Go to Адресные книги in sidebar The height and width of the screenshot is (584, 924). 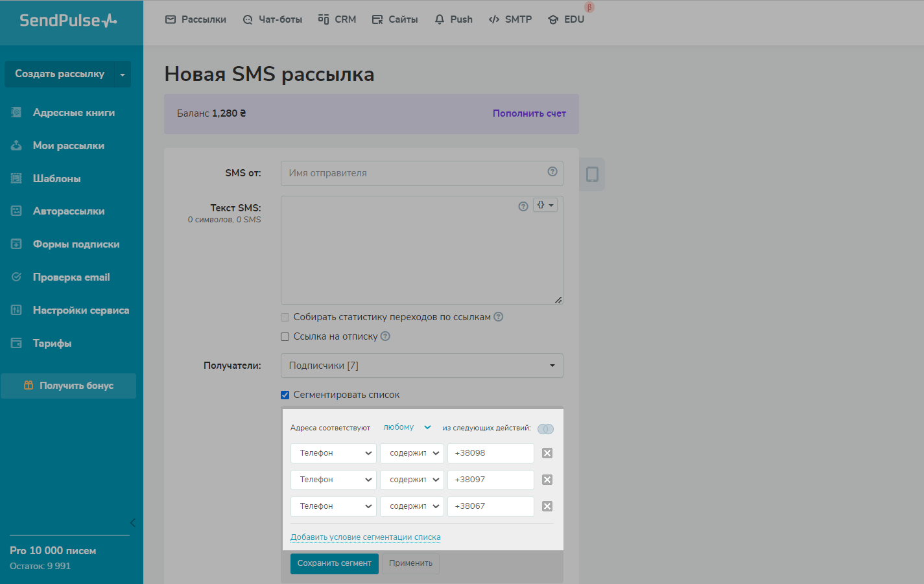(73, 113)
